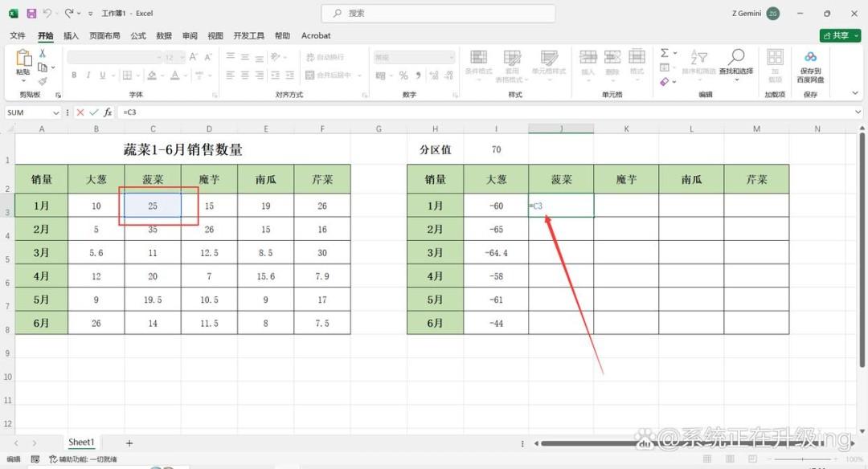Click the font color A swatch

pyautogui.click(x=175, y=75)
